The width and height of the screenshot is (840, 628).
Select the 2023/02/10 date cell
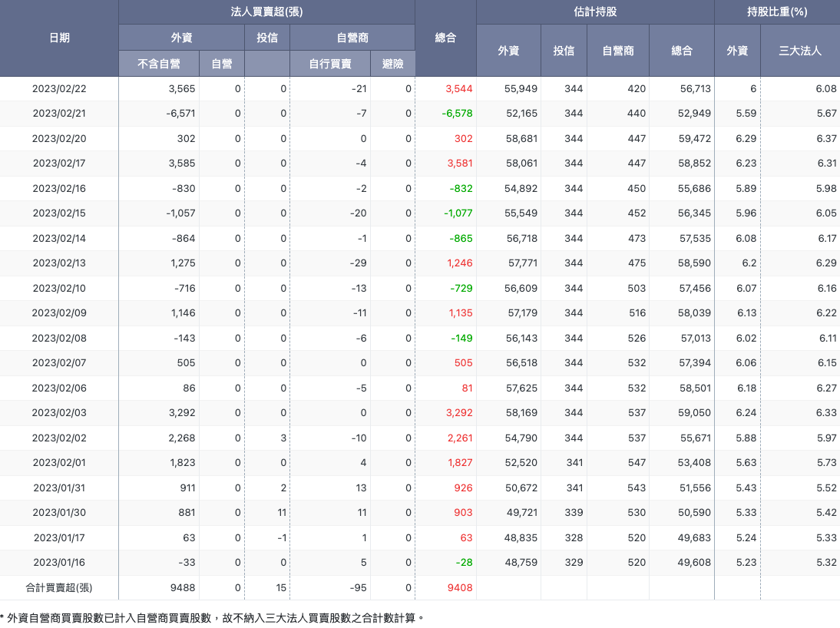tap(59, 288)
